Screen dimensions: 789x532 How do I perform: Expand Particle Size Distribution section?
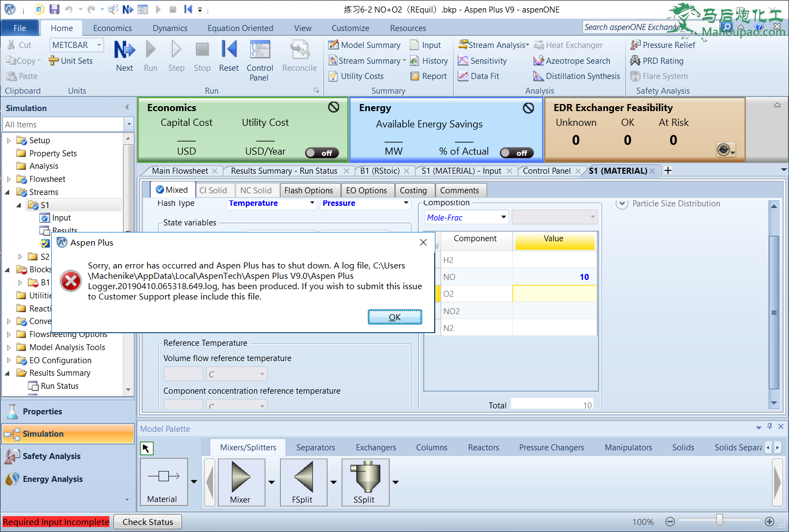(x=622, y=204)
